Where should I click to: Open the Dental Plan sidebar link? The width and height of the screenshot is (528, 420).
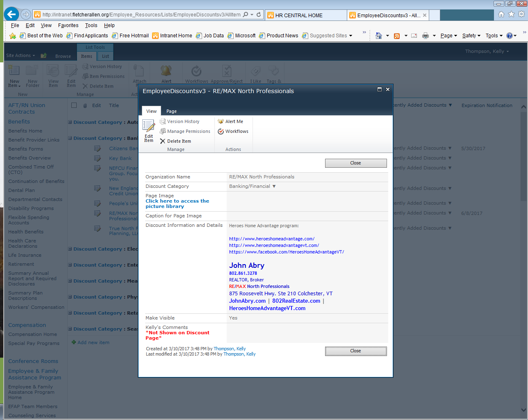click(21, 190)
